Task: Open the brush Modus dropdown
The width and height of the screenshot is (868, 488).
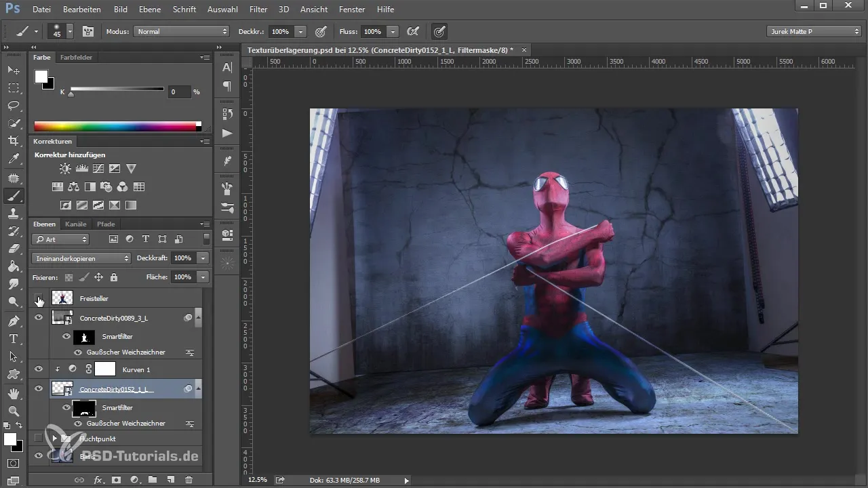Action: (x=182, y=31)
